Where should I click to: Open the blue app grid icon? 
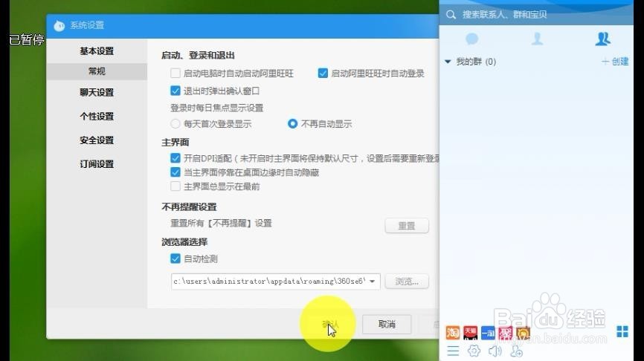(x=622, y=331)
